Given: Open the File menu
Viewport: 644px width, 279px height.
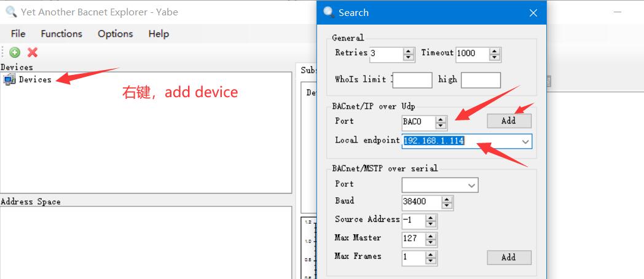Looking at the screenshot, I should pos(18,34).
